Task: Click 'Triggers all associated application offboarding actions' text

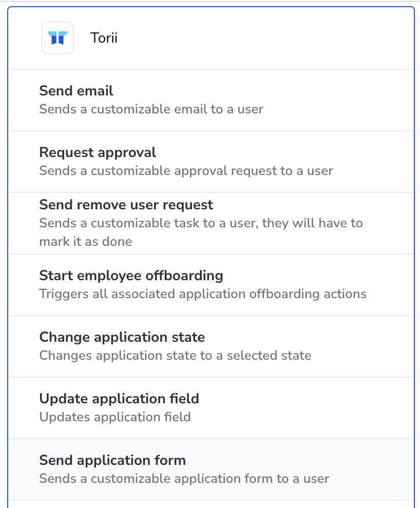Action: pos(203,294)
